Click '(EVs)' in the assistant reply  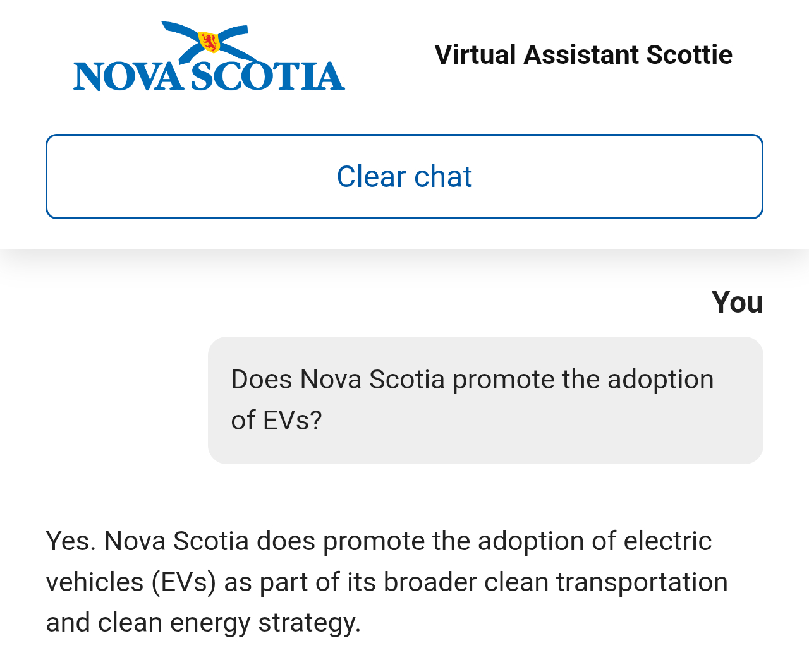tap(184, 582)
